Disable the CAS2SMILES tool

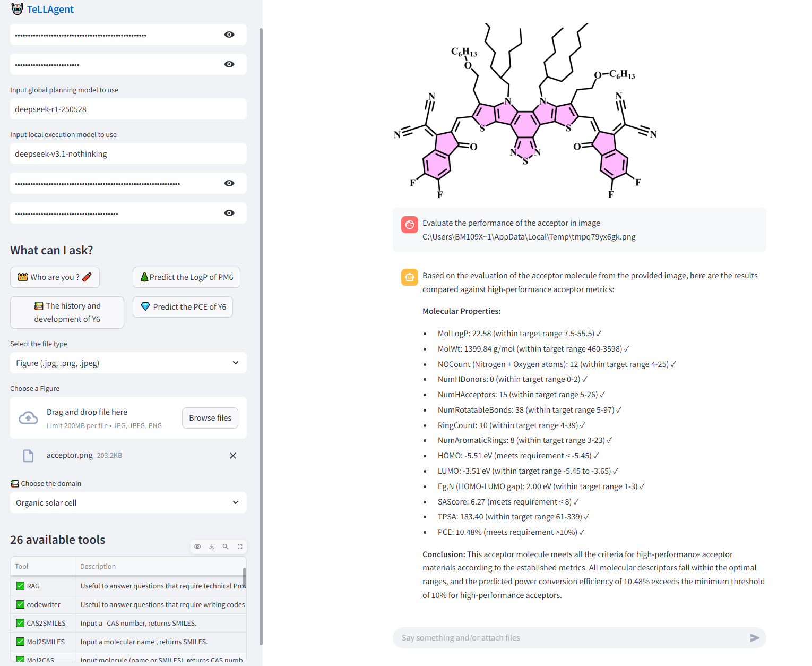click(20, 623)
